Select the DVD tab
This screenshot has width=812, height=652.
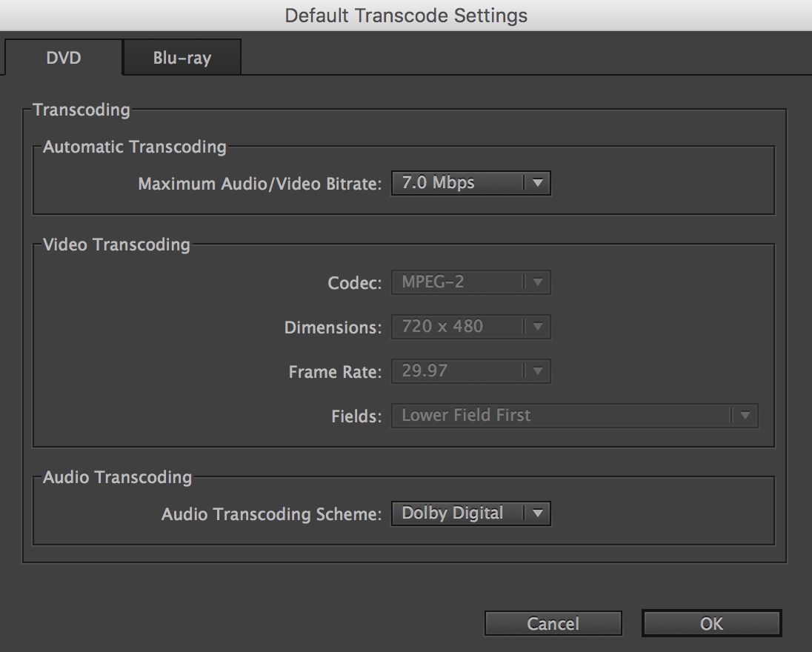tap(63, 58)
